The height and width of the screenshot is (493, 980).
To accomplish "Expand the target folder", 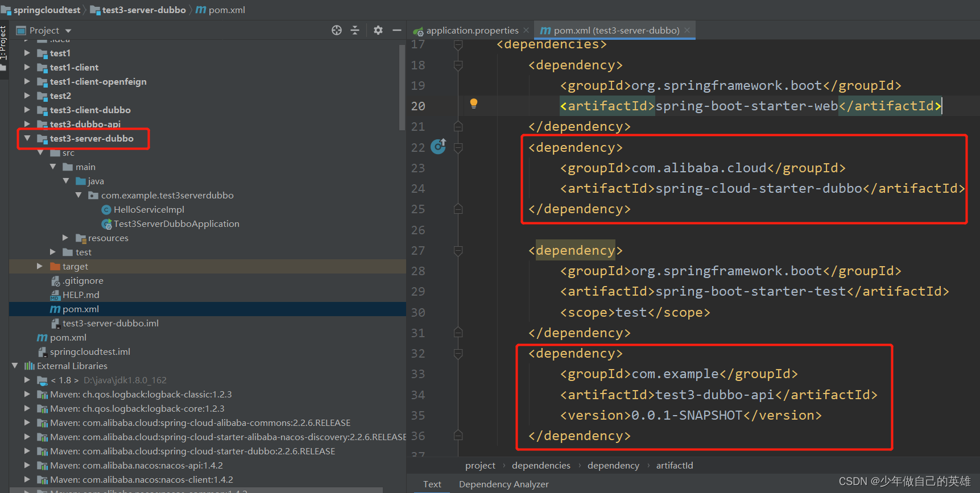I will pos(40,266).
